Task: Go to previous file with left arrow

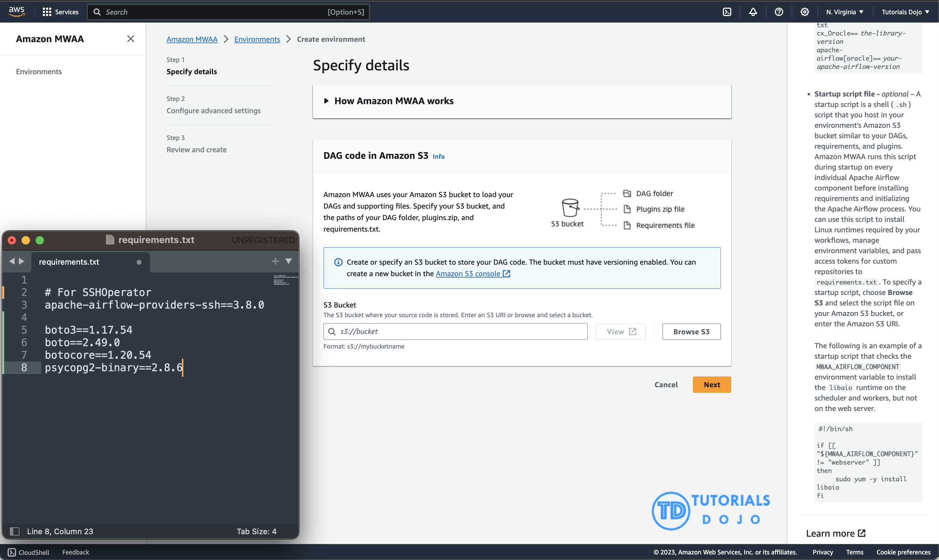Action: (12, 261)
